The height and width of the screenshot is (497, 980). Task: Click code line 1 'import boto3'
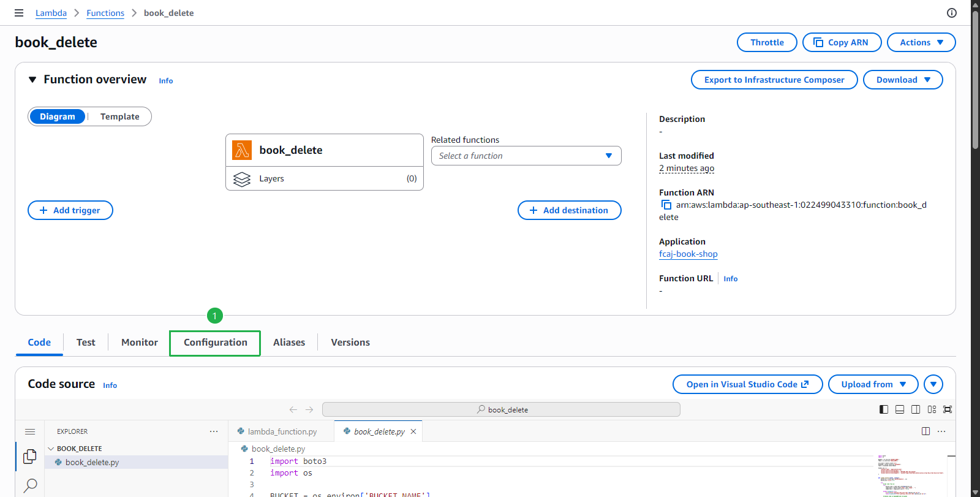pyautogui.click(x=298, y=461)
